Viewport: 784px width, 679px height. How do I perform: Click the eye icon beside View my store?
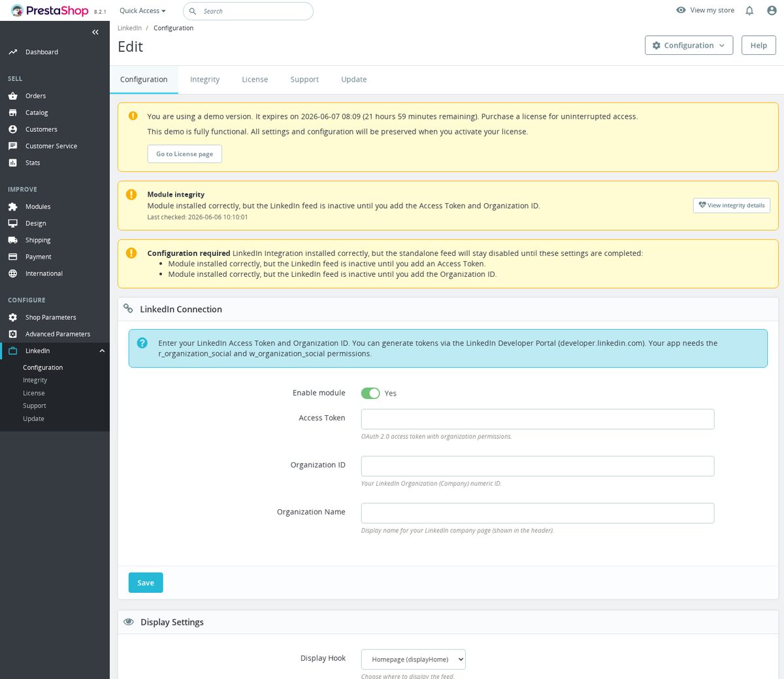[x=681, y=10]
